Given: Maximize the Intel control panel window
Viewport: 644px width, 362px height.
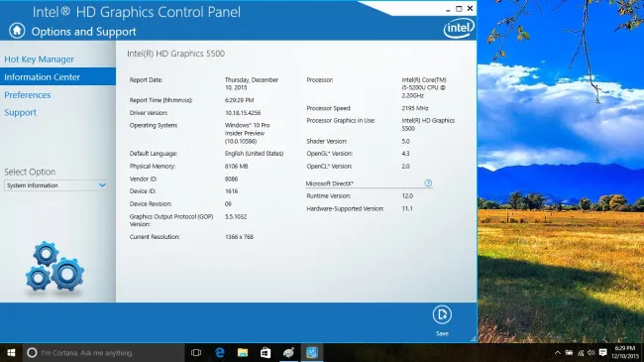Looking at the screenshot, I should coord(459,9).
